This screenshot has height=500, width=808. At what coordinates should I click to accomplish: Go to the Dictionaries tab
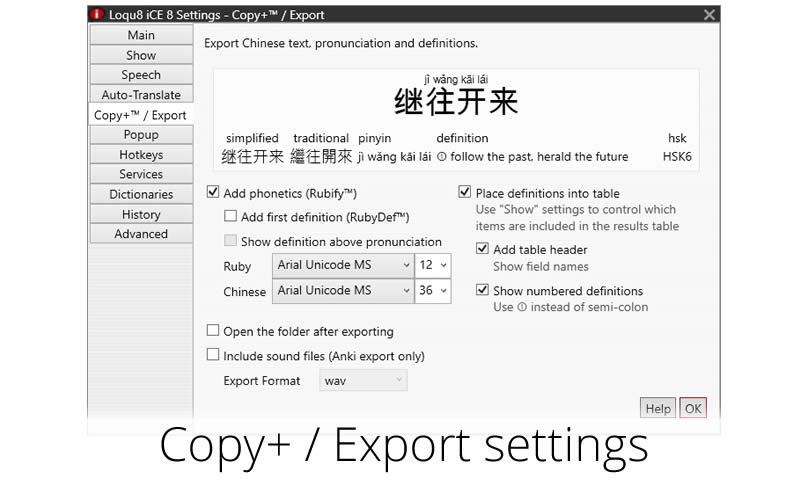coord(141,194)
